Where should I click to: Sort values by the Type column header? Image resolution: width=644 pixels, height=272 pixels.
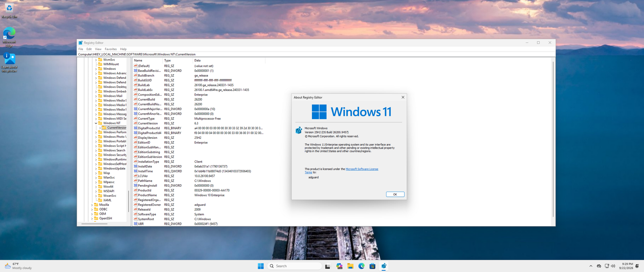pos(178,61)
